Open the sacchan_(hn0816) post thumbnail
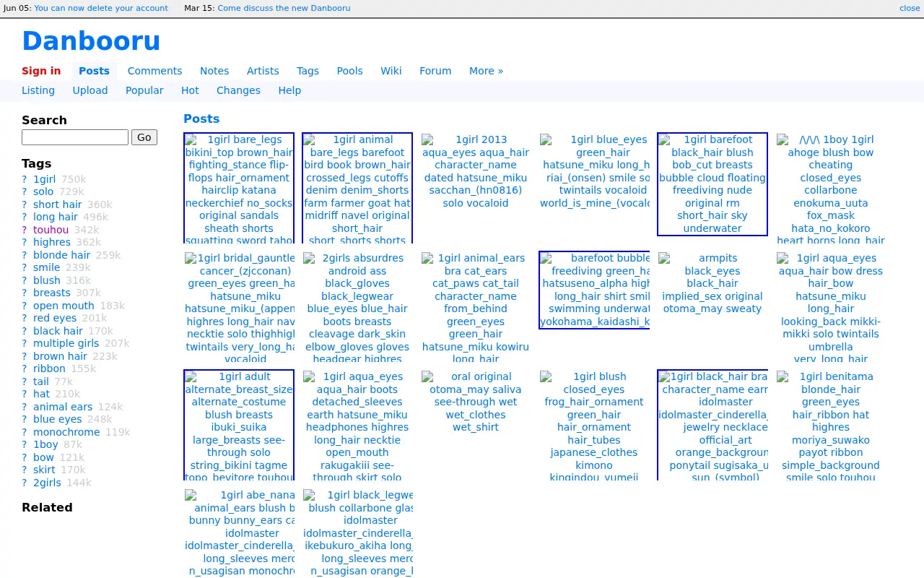 [x=475, y=171]
